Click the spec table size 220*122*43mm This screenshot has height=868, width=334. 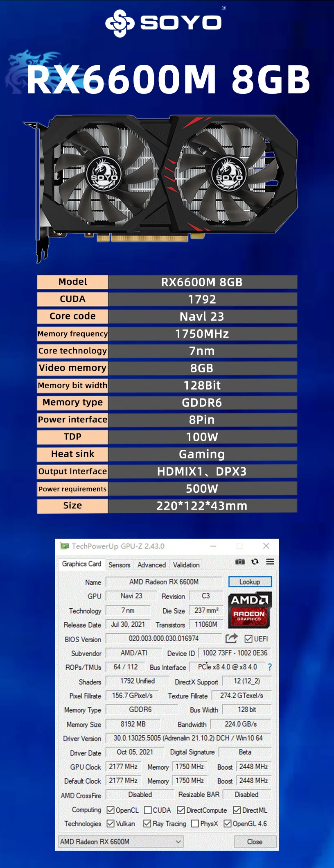pos(202,506)
